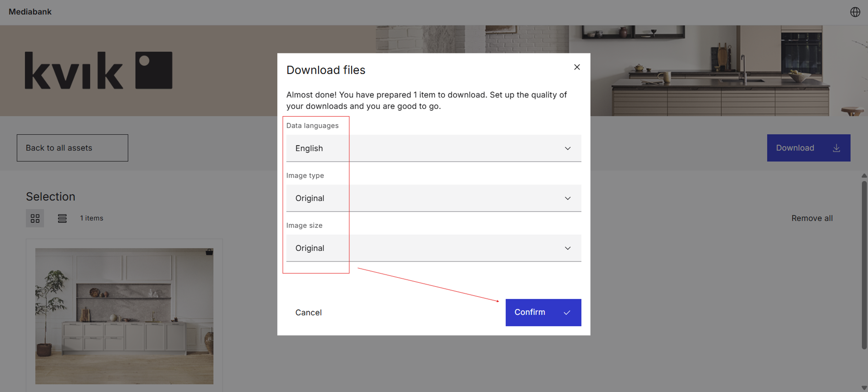Image resolution: width=868 pixels, height=392 pixels.
Task: Click the Mediabank title
Action: (30, 12)
